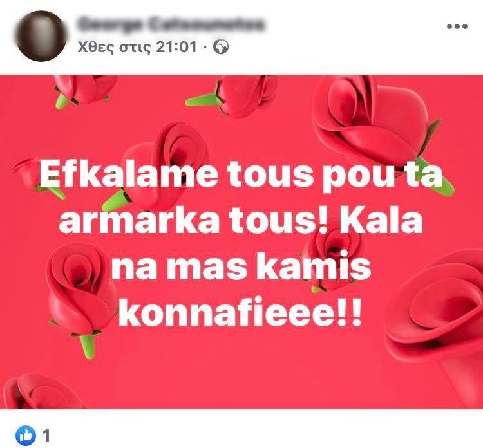Viewport: 483px width, 448px height.
Task: Open the blurred author name link
Action: tap(171, 24)
